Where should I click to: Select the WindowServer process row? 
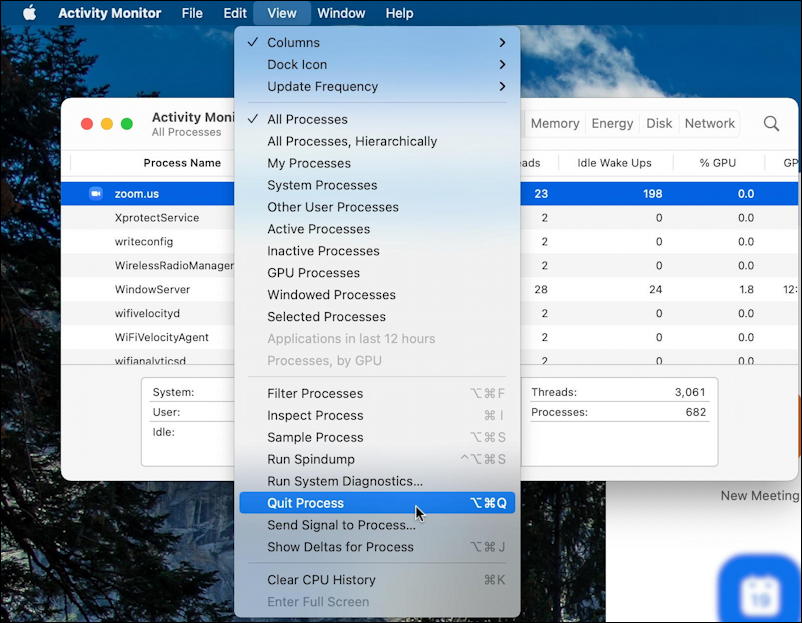pyautogui.click(x=152, y=289)
